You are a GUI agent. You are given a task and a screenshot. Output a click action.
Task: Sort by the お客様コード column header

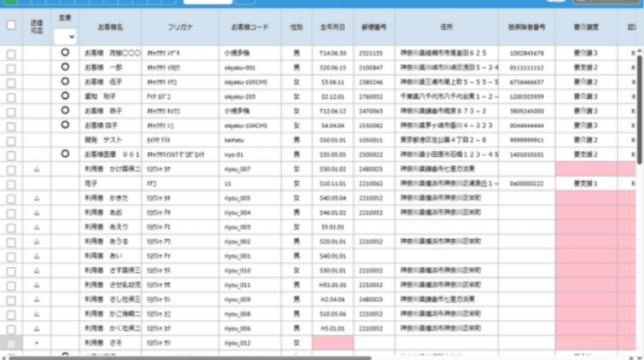pyautogui.click(x=249, y=27)
